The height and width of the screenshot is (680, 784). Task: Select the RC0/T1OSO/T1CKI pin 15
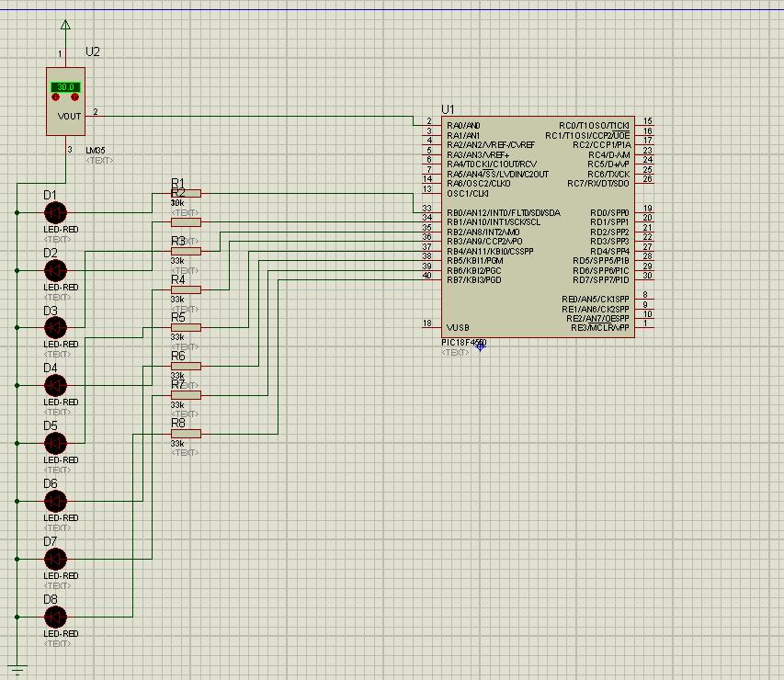[x=644, y=125]
